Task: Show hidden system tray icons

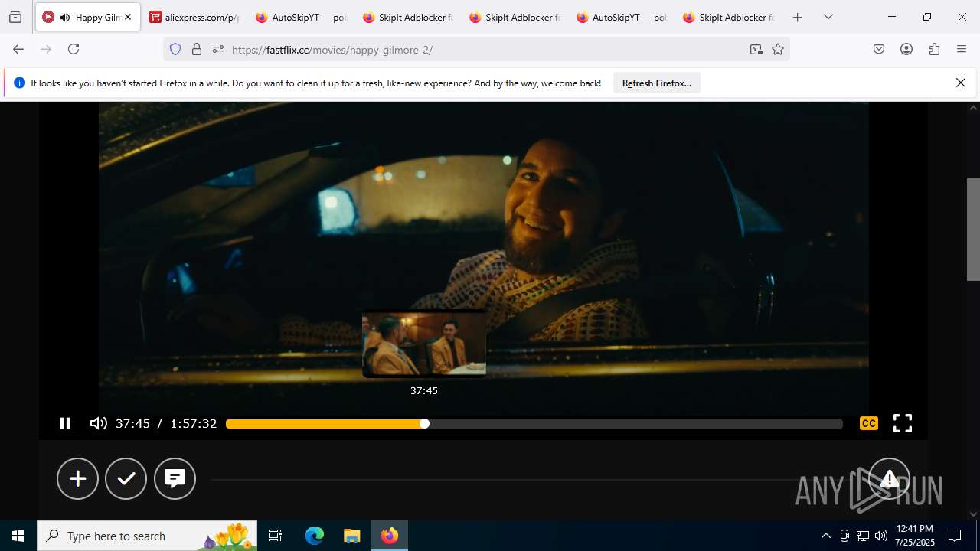Action: (x=825, y=536)
